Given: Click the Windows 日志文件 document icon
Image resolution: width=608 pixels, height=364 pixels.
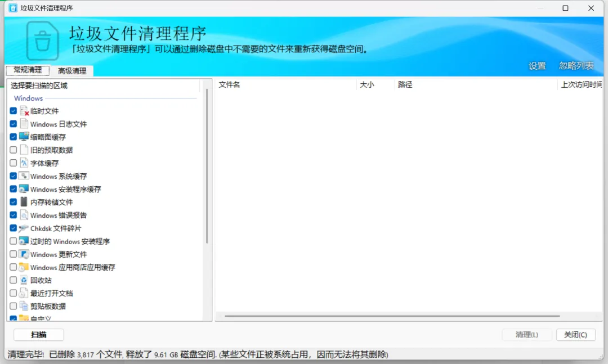Looking at the screenshot, I should (24, 124).
